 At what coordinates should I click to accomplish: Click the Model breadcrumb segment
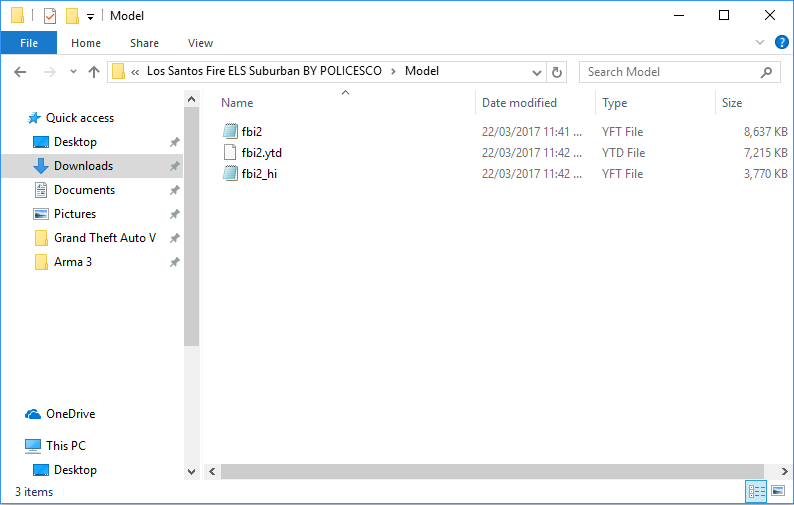click(x=422, y=71)
